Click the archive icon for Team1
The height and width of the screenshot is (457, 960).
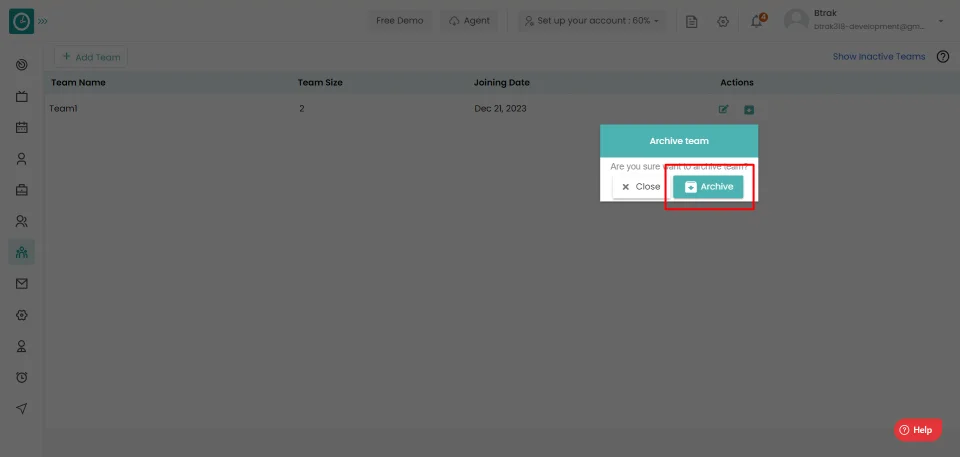749,110
